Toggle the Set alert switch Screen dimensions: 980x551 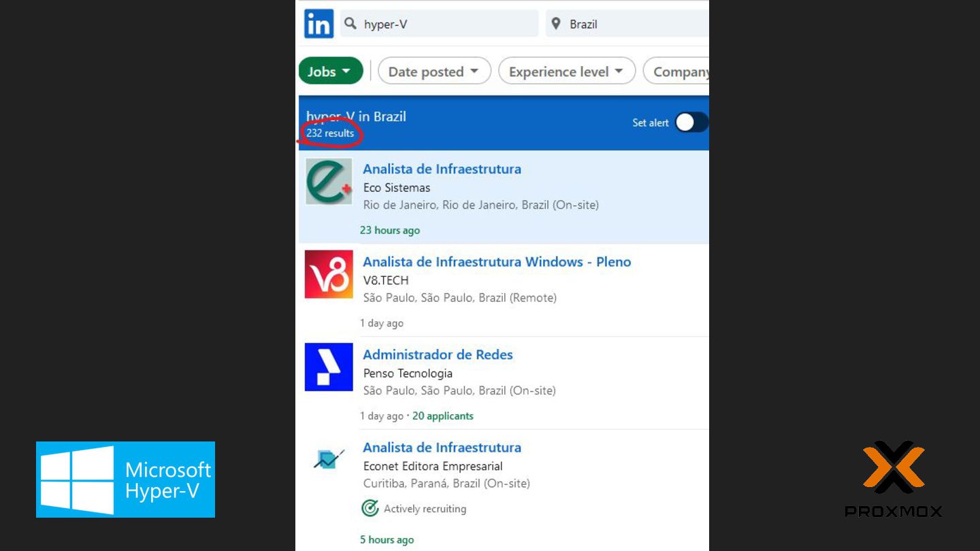pos(691,122)
